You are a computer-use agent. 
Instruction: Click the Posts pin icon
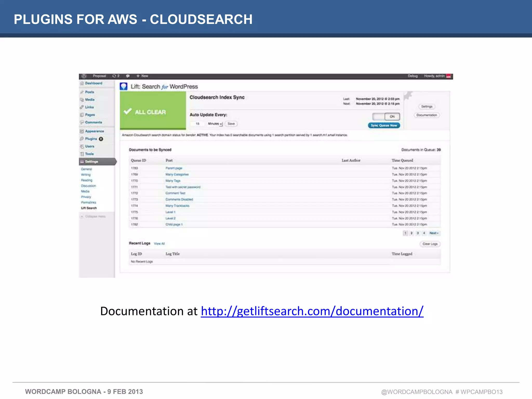[82, 92]
